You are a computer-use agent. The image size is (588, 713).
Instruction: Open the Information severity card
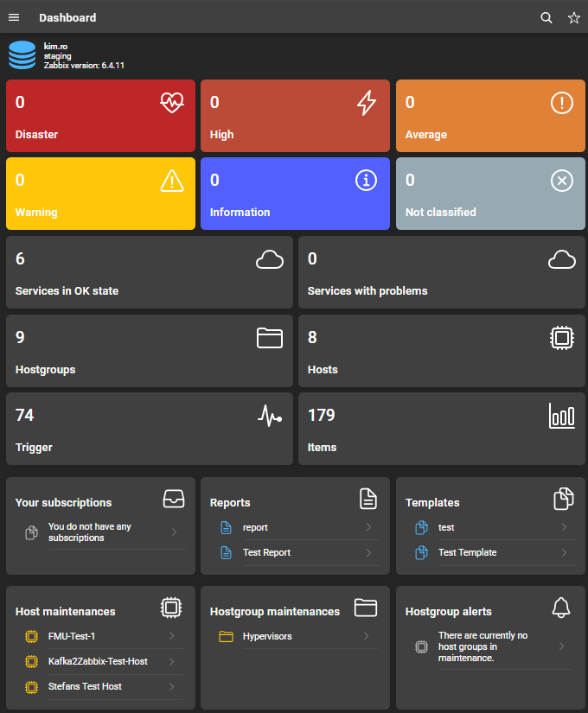tap(296, 194)
